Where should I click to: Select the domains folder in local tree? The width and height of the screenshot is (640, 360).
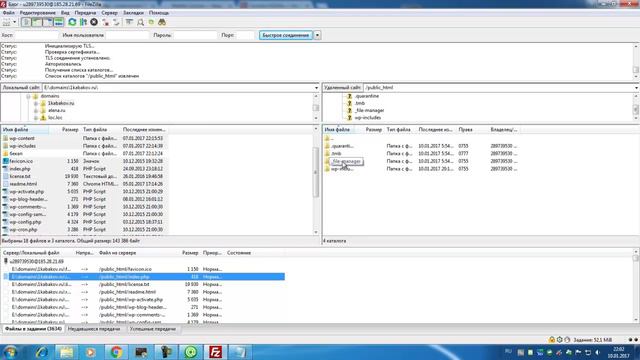[x=50, y=96]
